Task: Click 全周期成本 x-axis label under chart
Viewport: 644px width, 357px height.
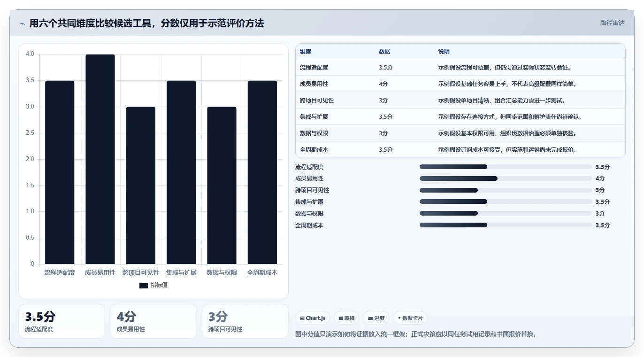Action: click(x=262, y=272)
